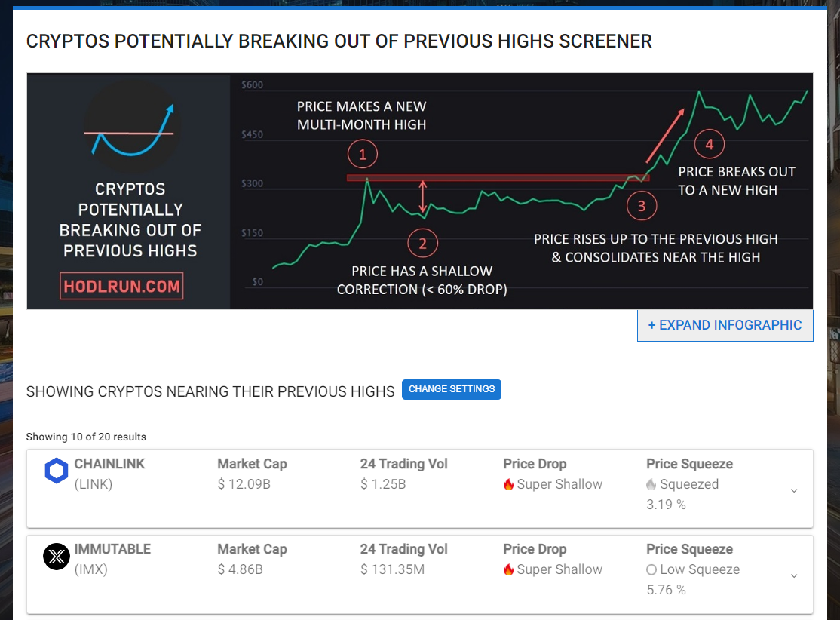
Task: Click the fire icon beside Immutable Super Shallow
Action: (x=508, y=569)
